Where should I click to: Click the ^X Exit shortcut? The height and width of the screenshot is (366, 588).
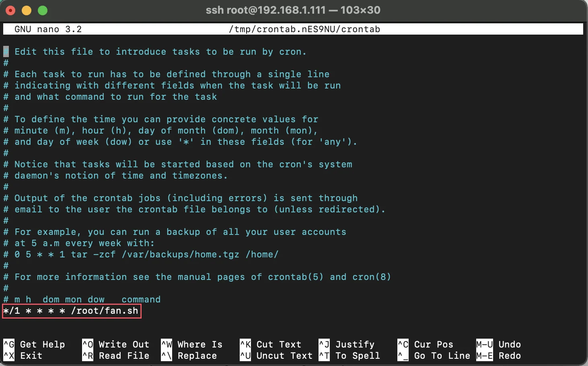pyautogui.click(x=23, y=356)
